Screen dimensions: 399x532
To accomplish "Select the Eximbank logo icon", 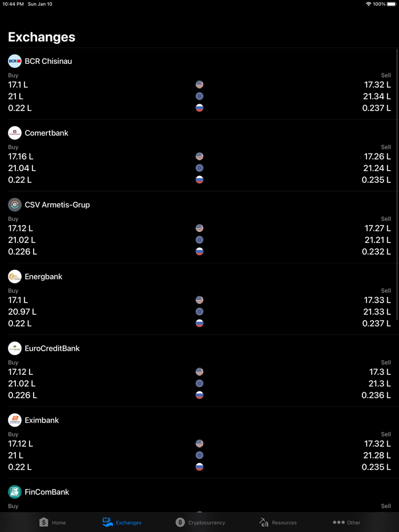I will tap(14, 420).
